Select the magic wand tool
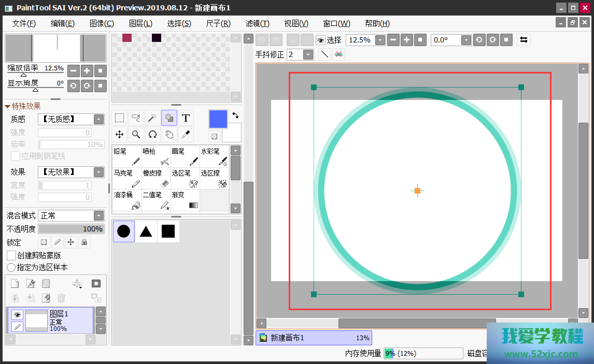 (152, 118)
